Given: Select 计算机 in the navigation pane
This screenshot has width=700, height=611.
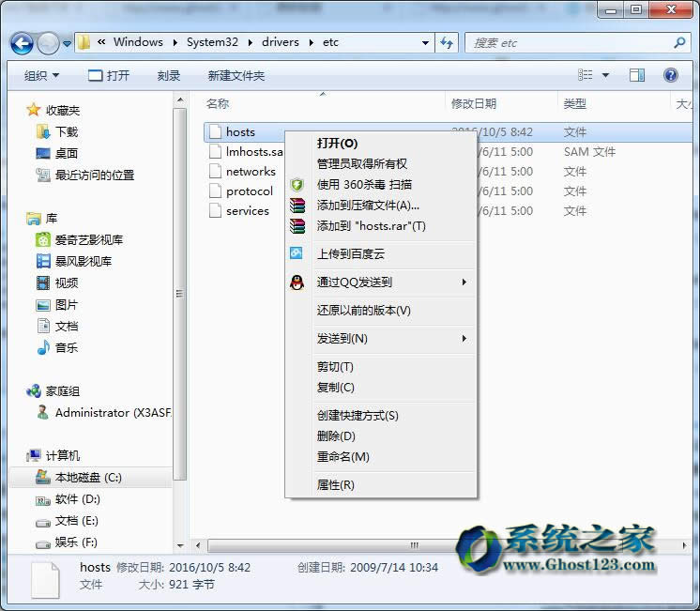Looking at the screenshot, I should [53, 455].
